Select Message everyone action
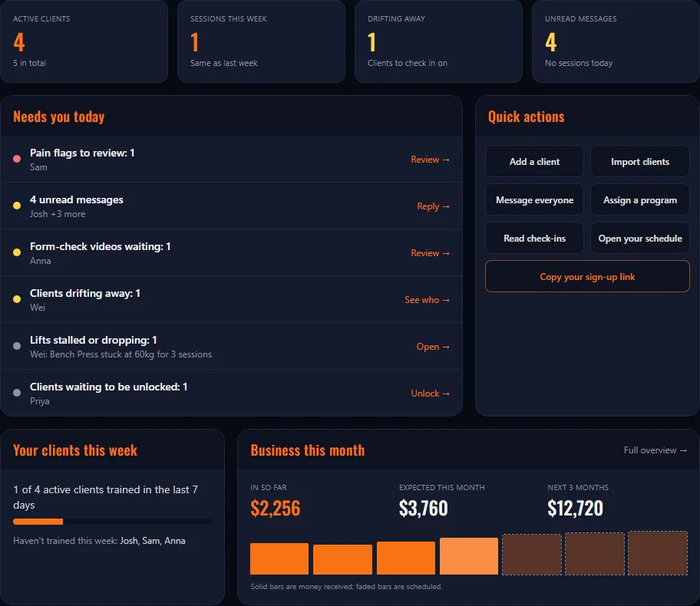Viewport: 700px width, 606px height. click(x=534, y=200)
